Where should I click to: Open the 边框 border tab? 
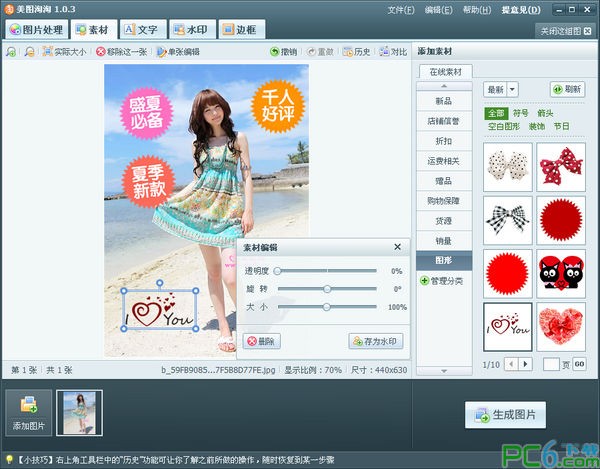coord(242,29)
